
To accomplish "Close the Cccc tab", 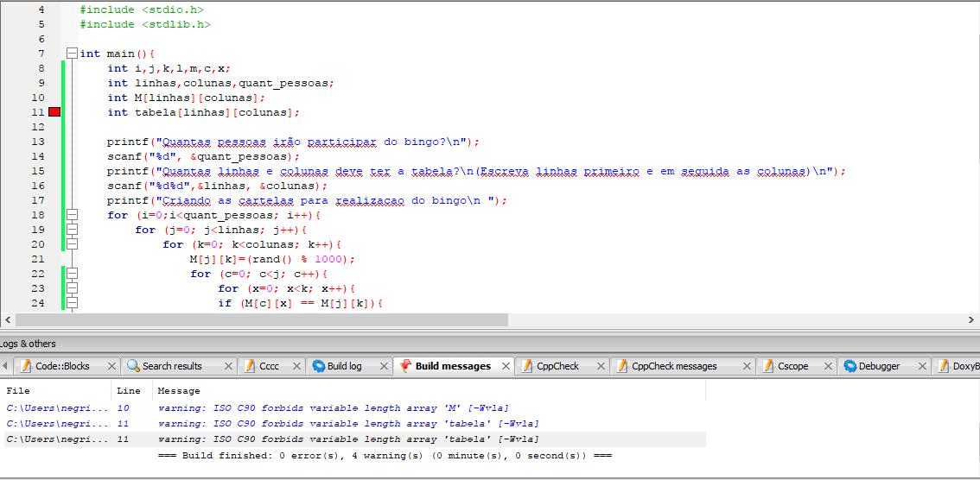I will pos(296,366).
